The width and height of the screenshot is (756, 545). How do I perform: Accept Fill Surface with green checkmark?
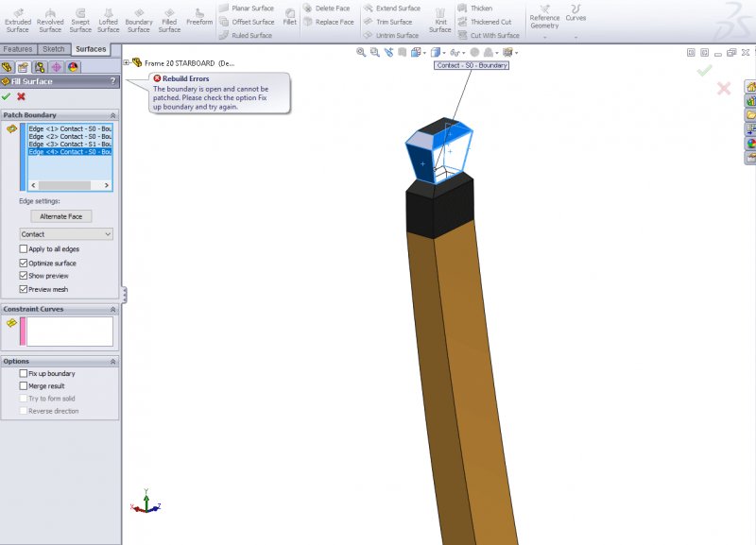[x=7, y=96]
